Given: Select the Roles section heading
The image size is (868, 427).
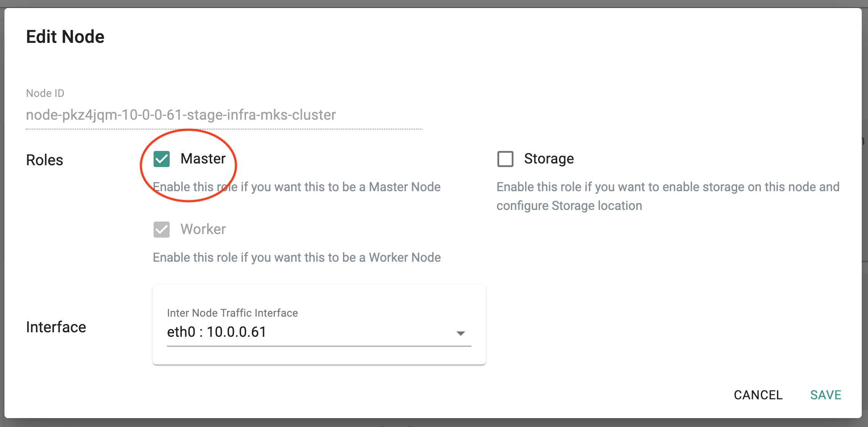Looking at the screenshot, I should [45, 160].
